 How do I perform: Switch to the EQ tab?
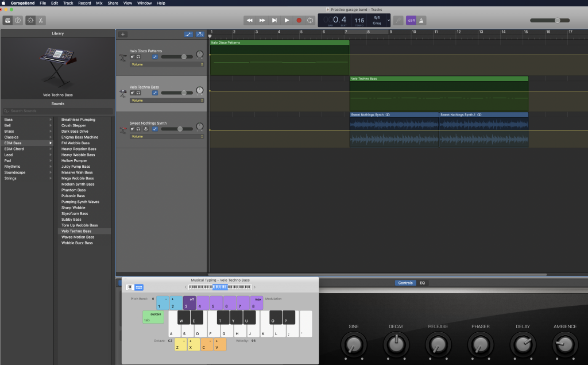point(422,283)
